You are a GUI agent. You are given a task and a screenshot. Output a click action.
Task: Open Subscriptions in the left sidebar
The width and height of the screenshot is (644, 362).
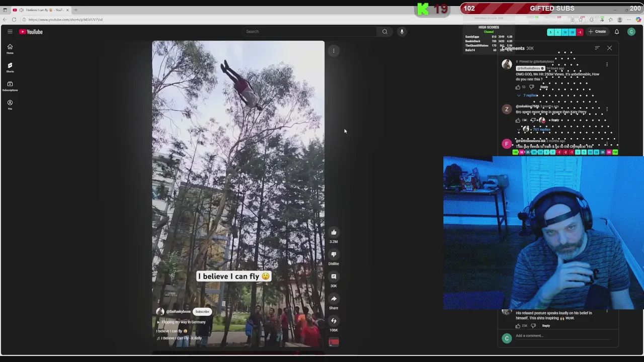tap(10, 86)
